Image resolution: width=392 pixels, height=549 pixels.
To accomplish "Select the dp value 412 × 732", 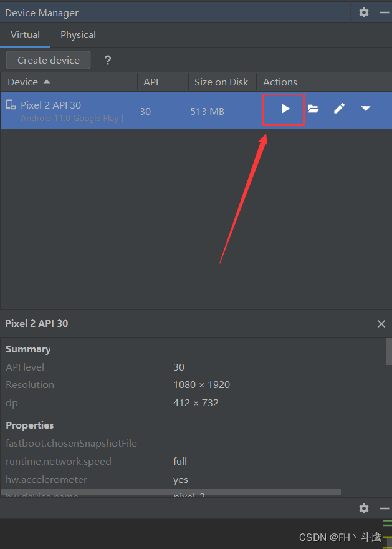I will tap(196, 403).
